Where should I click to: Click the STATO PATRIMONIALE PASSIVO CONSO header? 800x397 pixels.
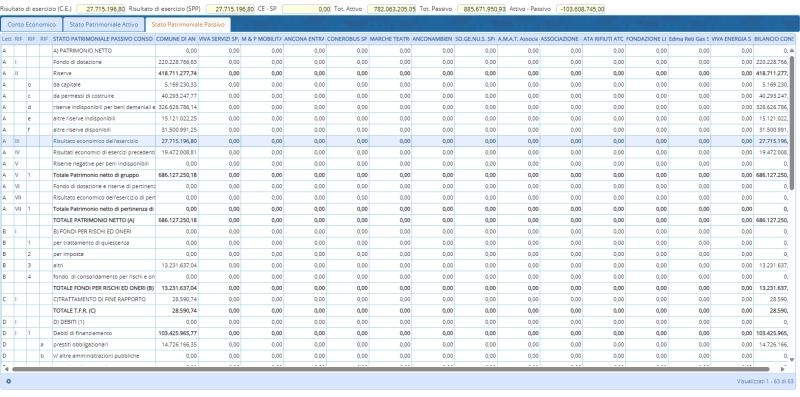click(103, 39)
